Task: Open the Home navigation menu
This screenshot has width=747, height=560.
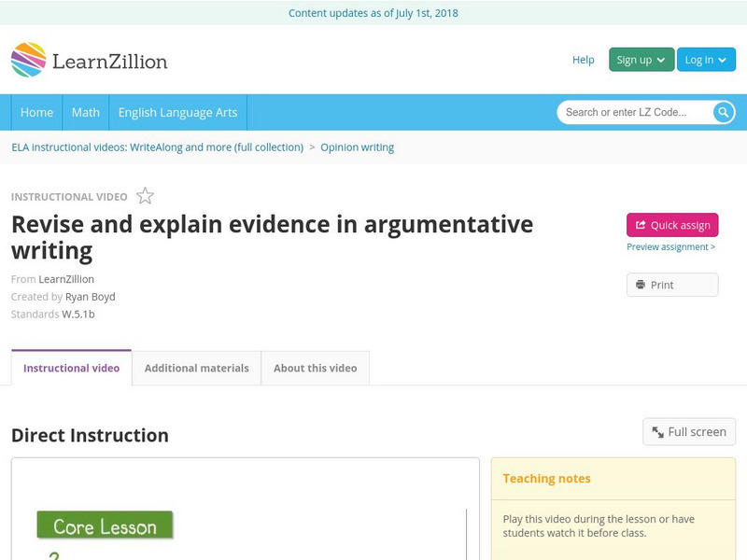Action: (x=36, y=112)
